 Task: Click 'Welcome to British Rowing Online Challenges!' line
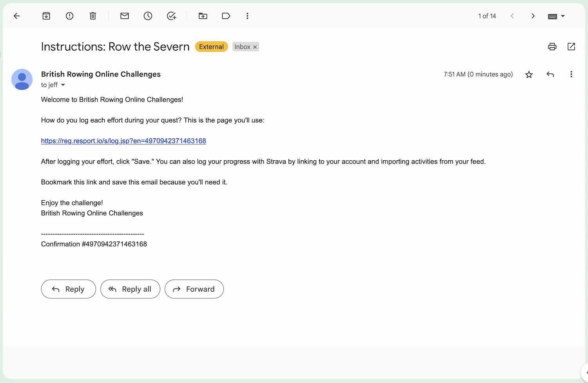tap(112, 100)
